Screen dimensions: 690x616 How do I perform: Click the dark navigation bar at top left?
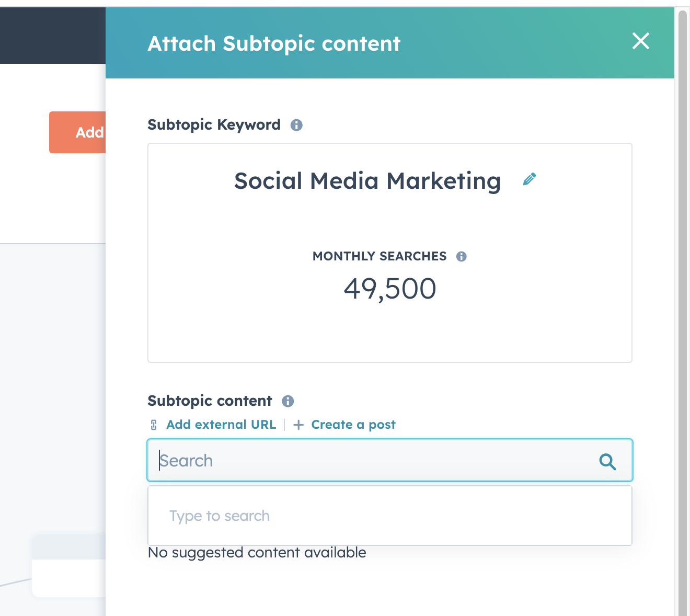coord(52,35)
